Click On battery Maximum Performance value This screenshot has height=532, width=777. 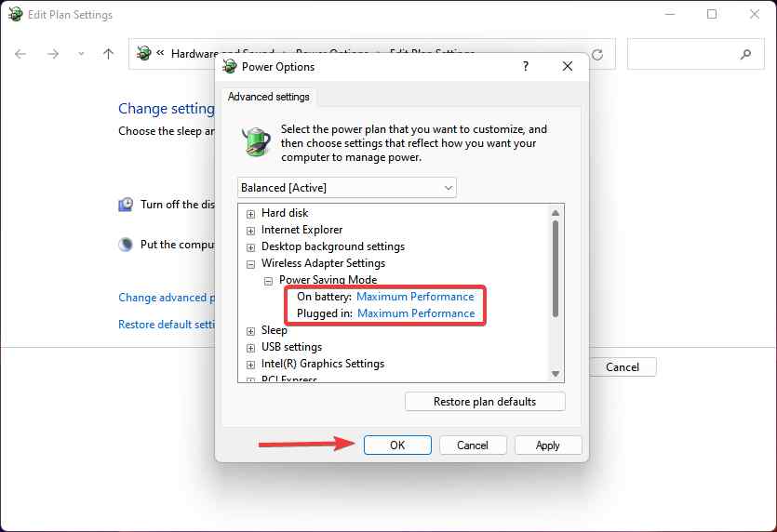(x=415, y=297)
